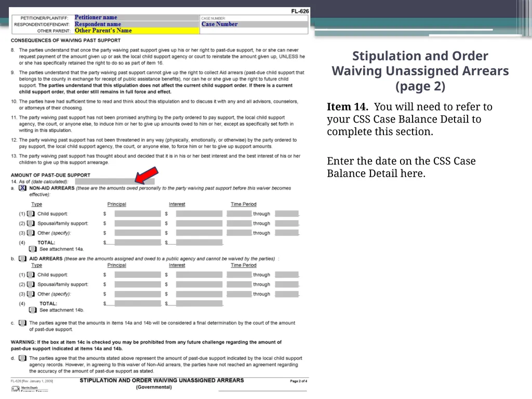Click Non-Aid Child support Interest field
The width and height of the screenshot is (532, 399).
pos(199,214)
